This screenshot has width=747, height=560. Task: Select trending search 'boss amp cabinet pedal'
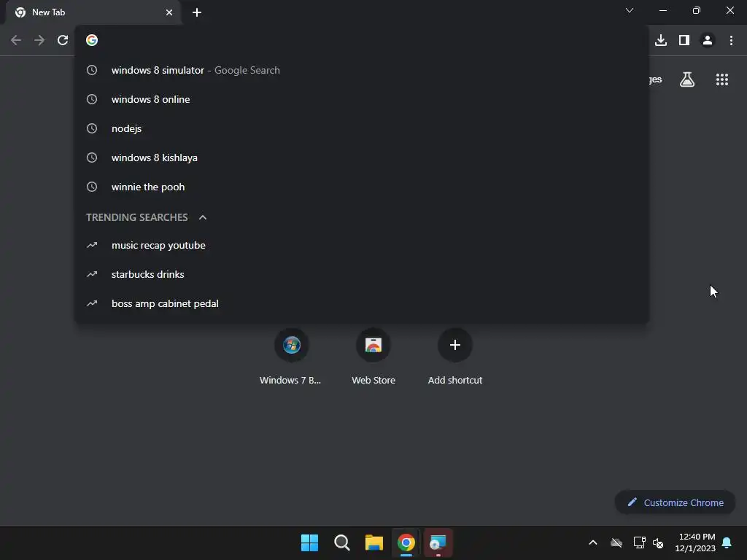(x=362, y=304)
